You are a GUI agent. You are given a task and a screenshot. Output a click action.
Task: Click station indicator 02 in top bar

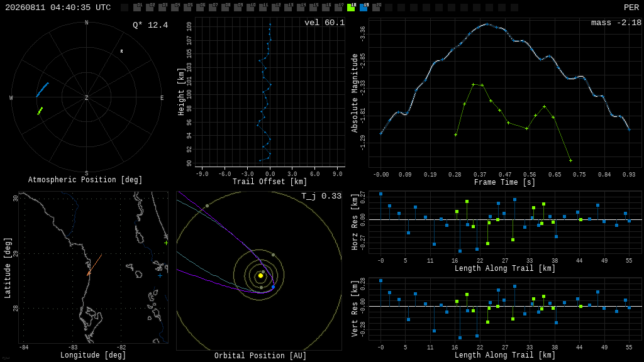click(150, 8)
